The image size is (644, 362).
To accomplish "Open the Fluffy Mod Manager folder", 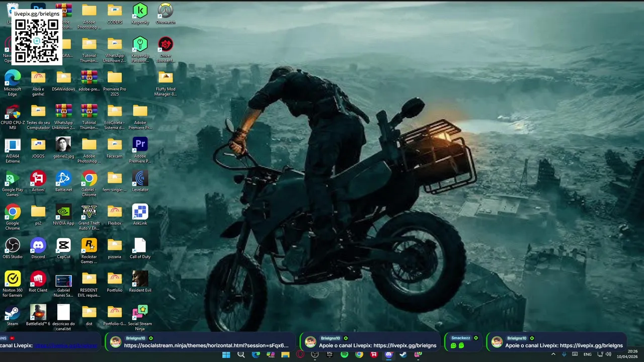I will (166, 83).
